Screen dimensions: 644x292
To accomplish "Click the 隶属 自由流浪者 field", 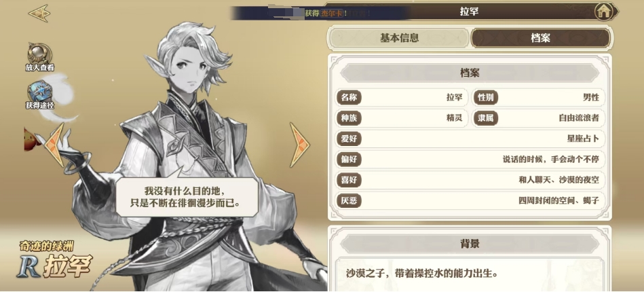I will [538, 118].
